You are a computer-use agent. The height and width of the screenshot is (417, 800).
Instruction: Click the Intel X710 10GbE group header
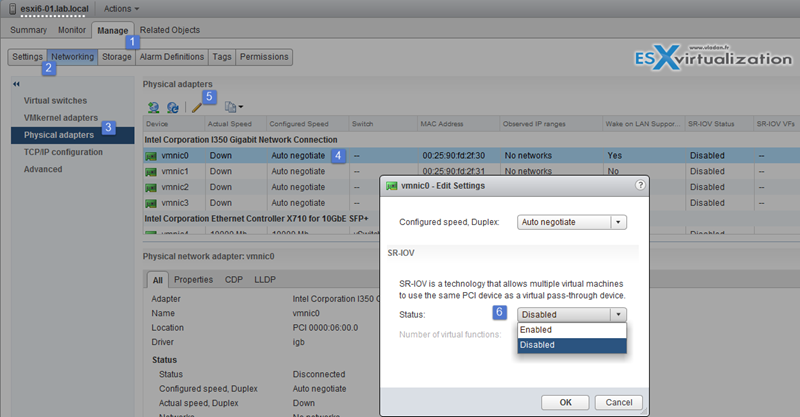click(x=256, y=219)
